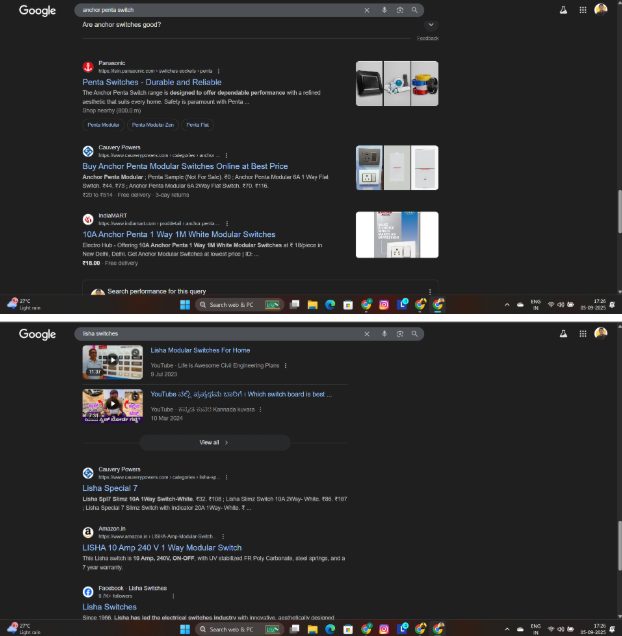Open image search in lisha switches window

click(x=400, y=334)
